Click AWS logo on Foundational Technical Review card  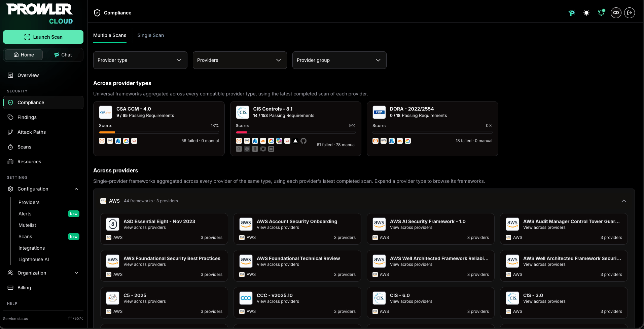click(246, 261)
